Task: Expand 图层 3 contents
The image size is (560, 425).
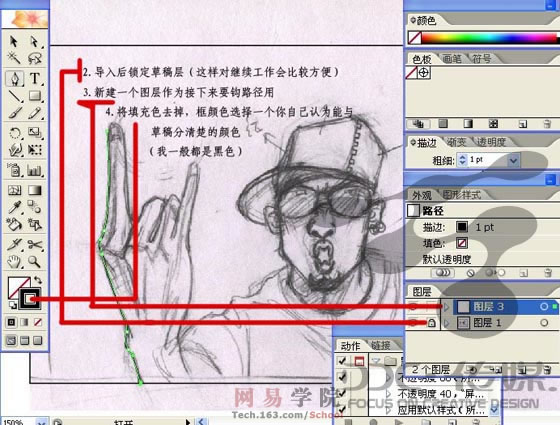Action: pyautogui.click(x=446, y=306)
